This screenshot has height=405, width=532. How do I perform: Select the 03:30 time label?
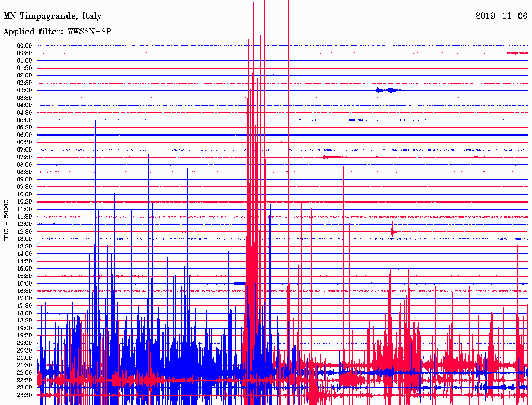coord(24,98)
